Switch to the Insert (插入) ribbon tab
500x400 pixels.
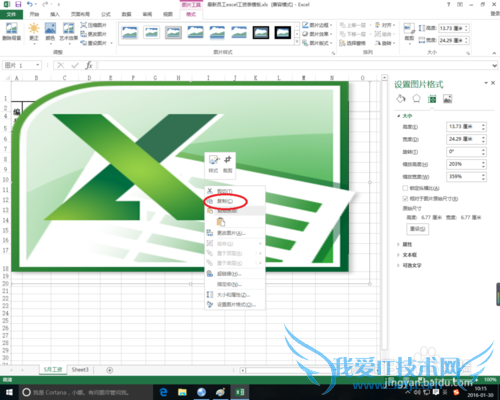click(55, 14)
